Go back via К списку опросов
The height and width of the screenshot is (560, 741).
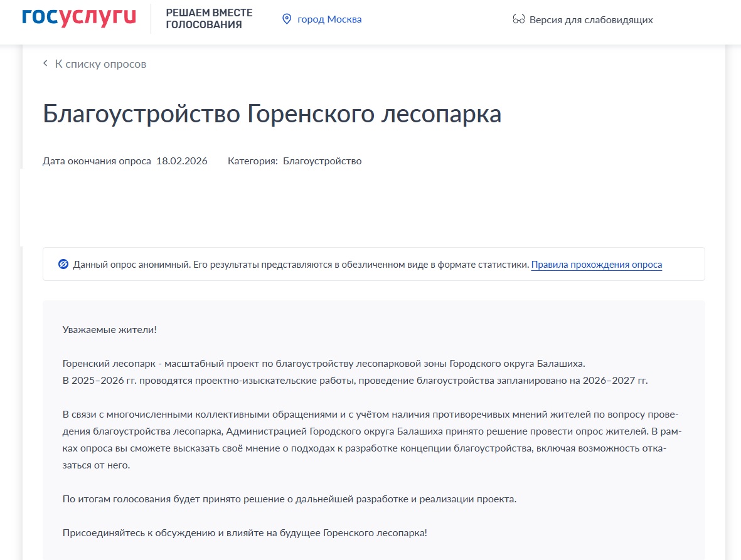pos(100,64)
